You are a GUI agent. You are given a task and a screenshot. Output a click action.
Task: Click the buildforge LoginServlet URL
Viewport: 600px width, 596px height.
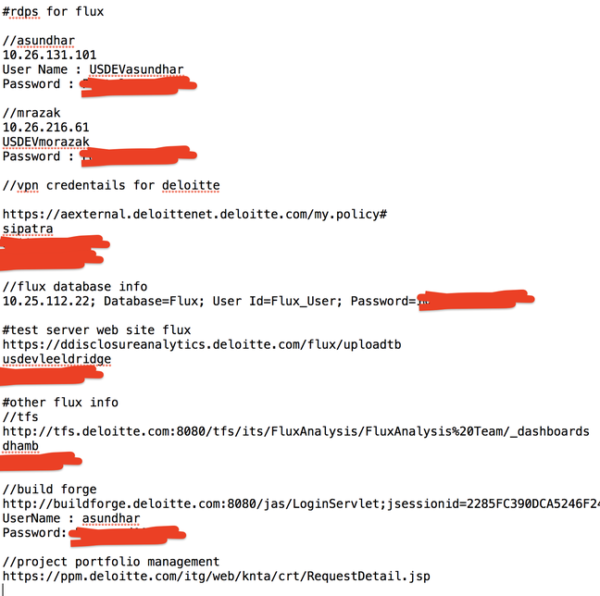pyautogui.click(x=301, y=504)
